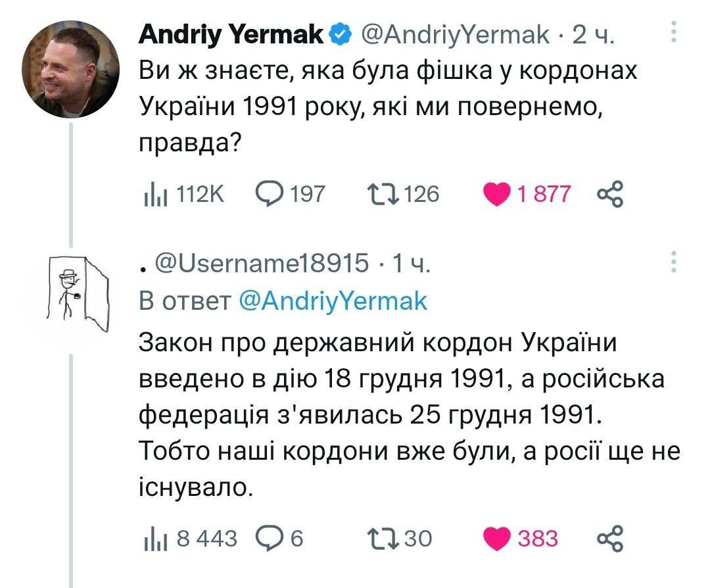This screenshot has height=588, width=710.
Task: Share the Username18915 reply
Action: pos(610,539)
